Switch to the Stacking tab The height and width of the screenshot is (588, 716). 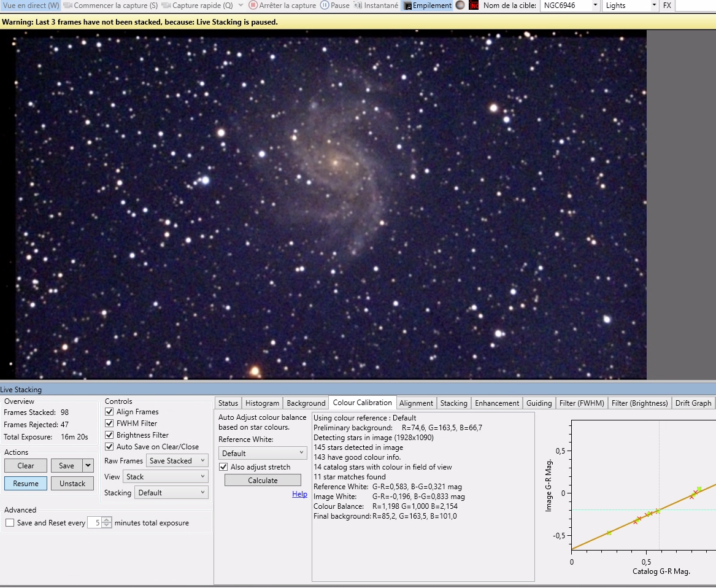(x=453, y=403)
